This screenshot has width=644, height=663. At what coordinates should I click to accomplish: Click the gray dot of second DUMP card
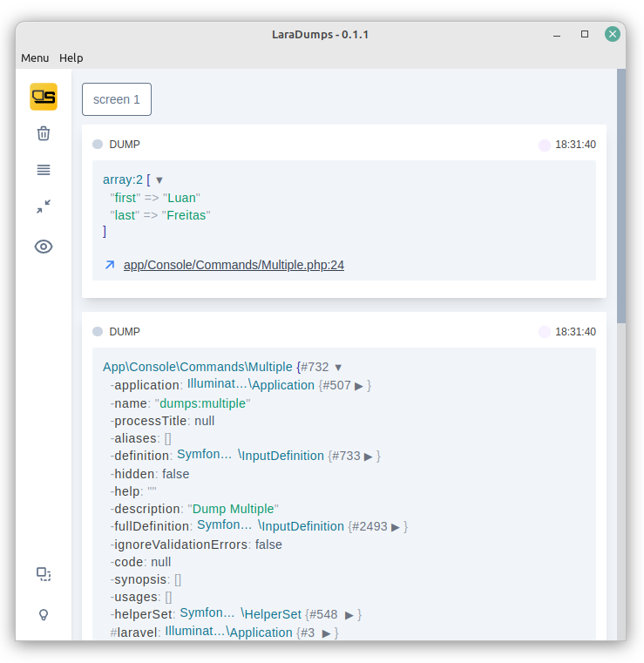[98, 332]
